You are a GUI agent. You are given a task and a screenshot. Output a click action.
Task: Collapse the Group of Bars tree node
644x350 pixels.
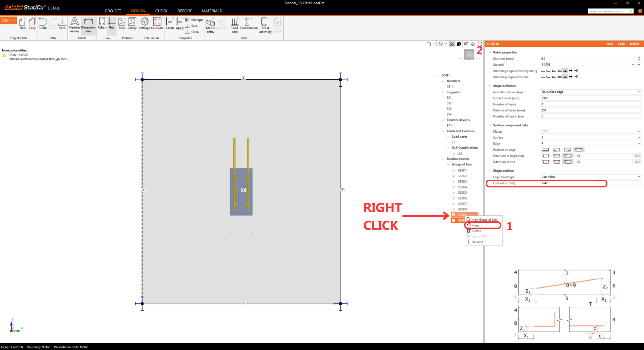coord(448,165)
